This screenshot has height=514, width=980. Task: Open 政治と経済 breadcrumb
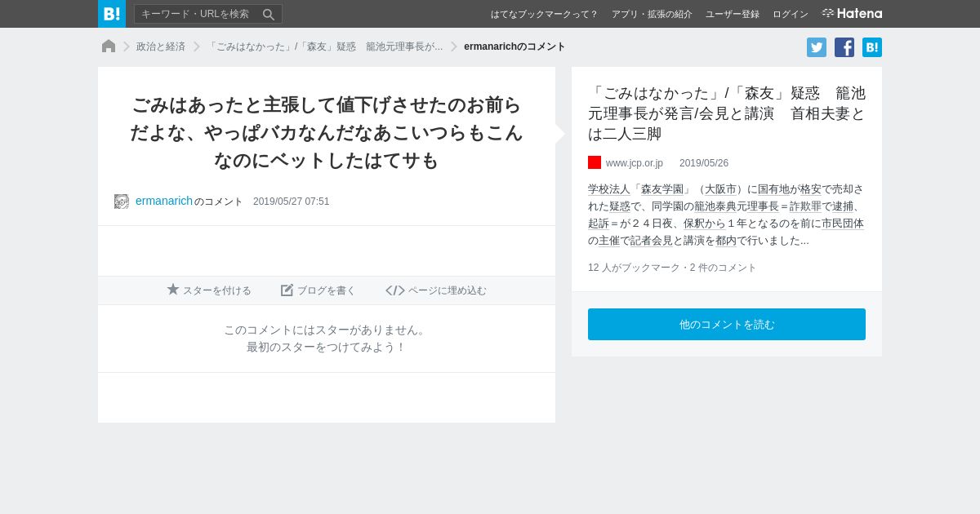point(161,47)
